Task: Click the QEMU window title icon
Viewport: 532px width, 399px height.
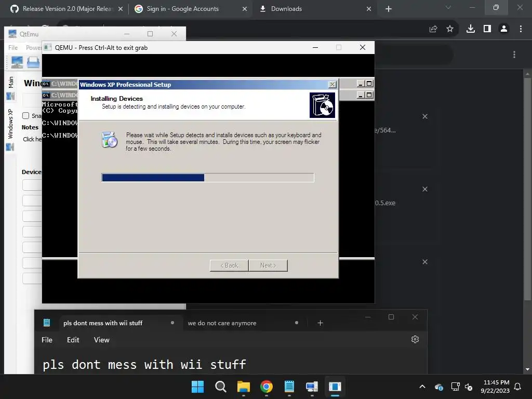Action: 48,47
